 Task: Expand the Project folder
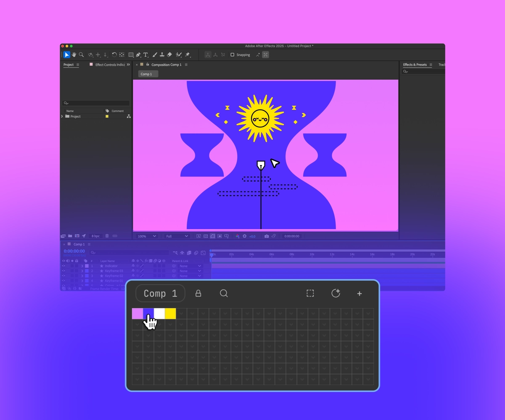point(62,116)
